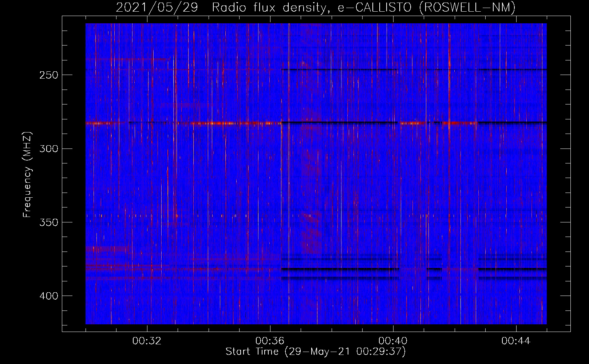589x364 pixels.
Task: Click the 00:40 time tick label
Action: (393, 341)
